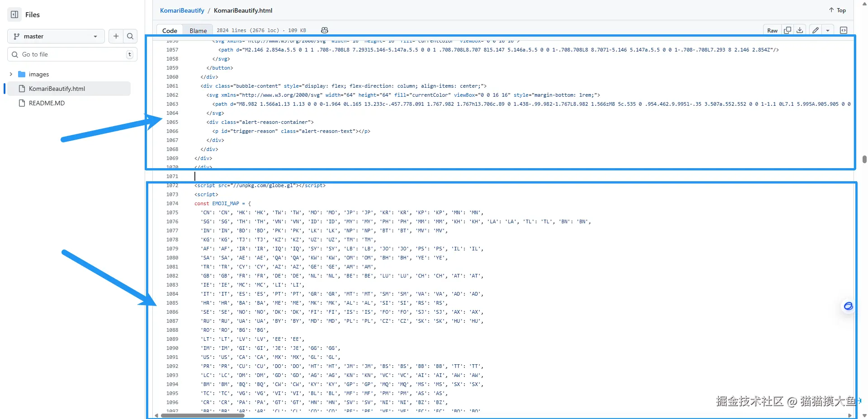868x419 pixels.
Task: Click line number 1071
Action: (x=172, y=176)
